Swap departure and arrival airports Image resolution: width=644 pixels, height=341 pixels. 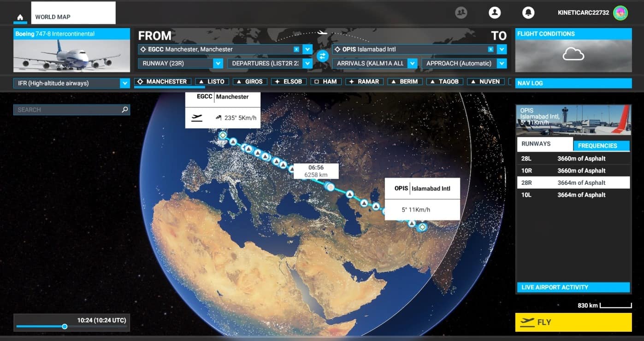pos(322,56)
